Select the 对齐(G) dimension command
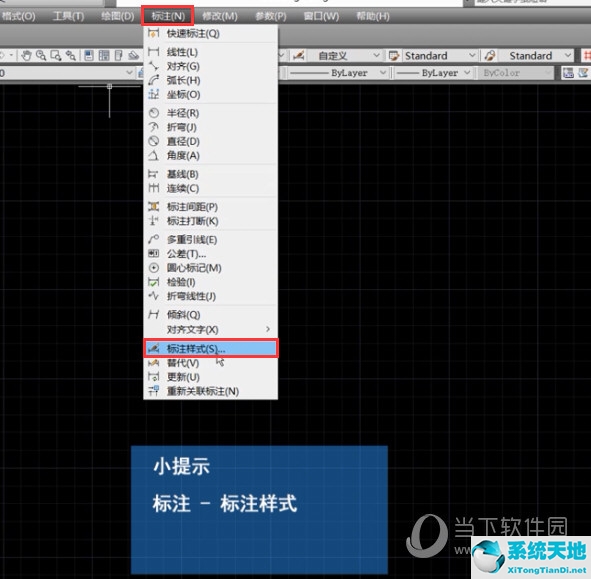 click(x=211, y=66)
